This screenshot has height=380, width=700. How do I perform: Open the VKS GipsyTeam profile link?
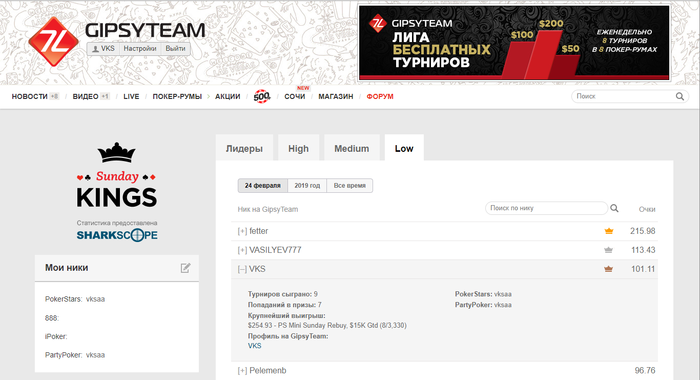click(x=254, y=346)
